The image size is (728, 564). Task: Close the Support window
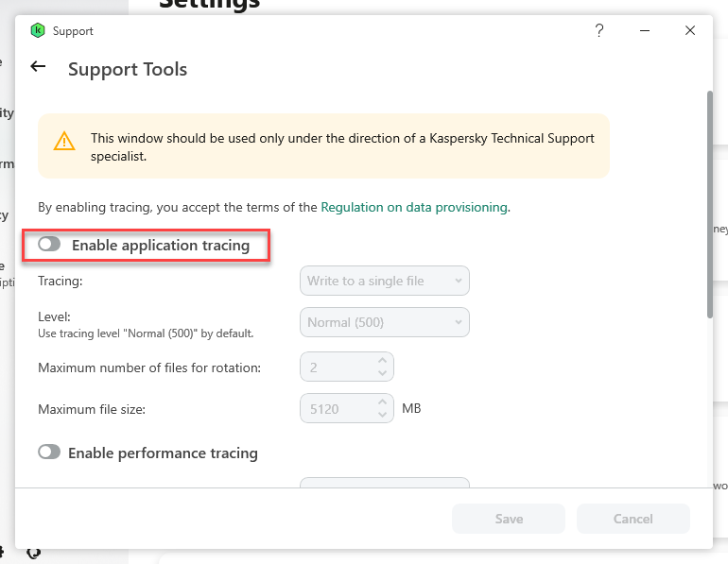pos(690,31)
